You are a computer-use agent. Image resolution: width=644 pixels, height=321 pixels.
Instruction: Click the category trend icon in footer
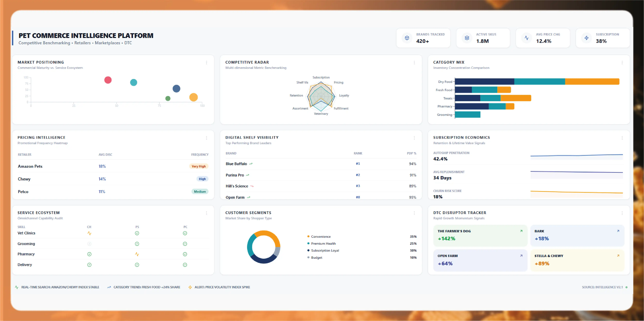pos(109,287)
